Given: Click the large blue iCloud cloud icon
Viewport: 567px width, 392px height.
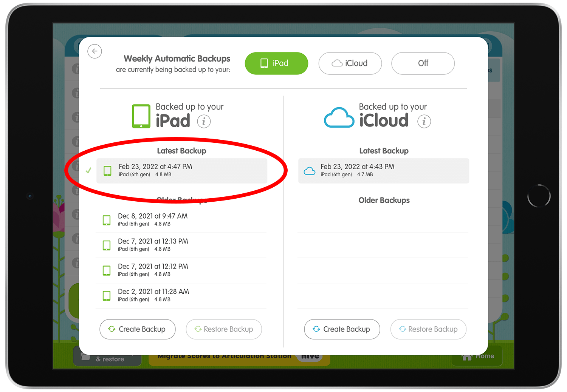Looking at the screenshot, I should click(339, 117).
